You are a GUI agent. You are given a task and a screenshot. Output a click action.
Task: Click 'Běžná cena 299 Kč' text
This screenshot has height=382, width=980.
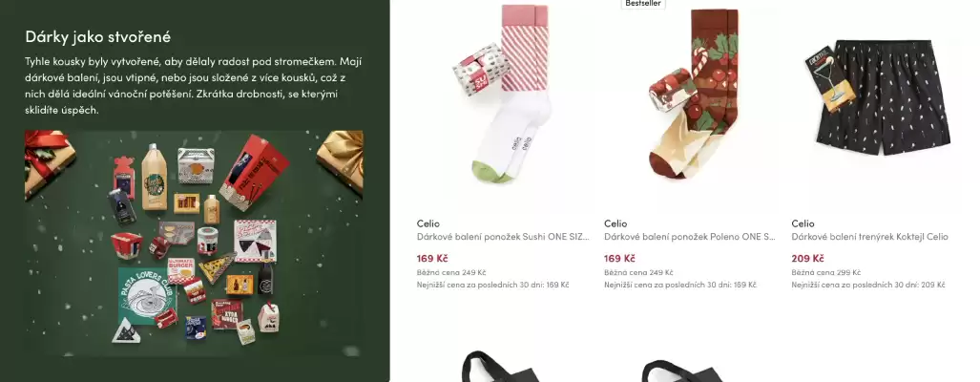click(825, 272)
